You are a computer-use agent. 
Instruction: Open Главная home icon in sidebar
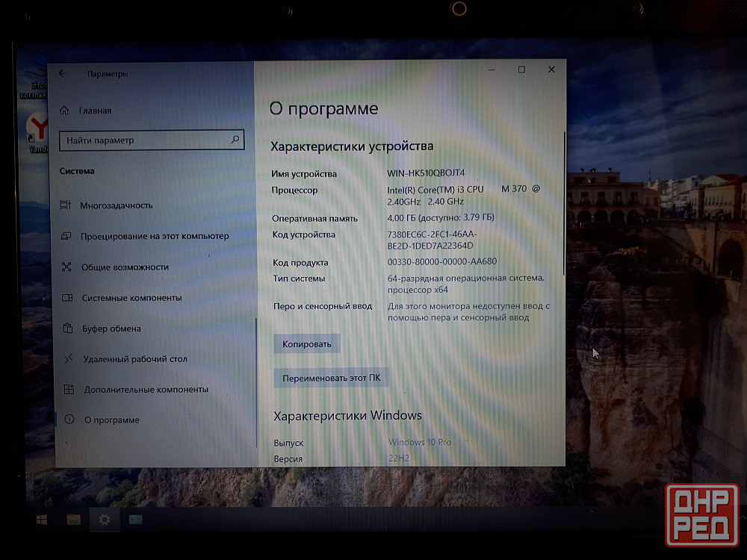[64, 111]
